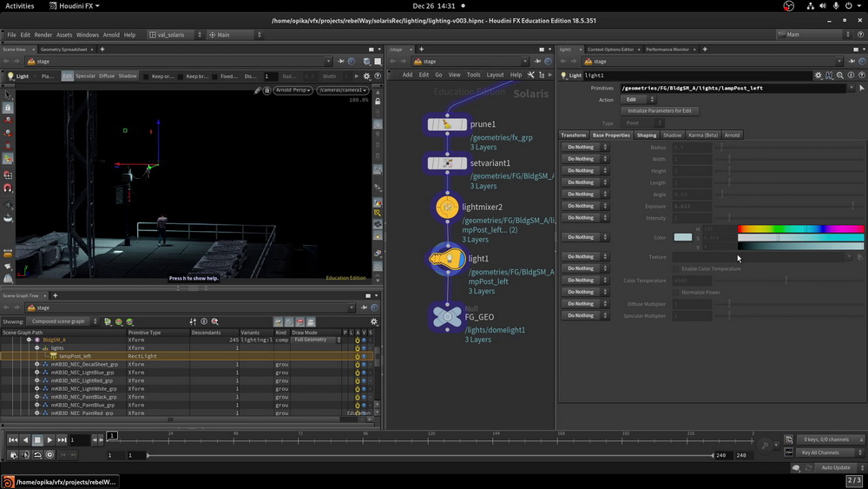868x489 pixels.
Task: Toggle the Keep or... checkbox in viewport toolbar
Action: 147,76
